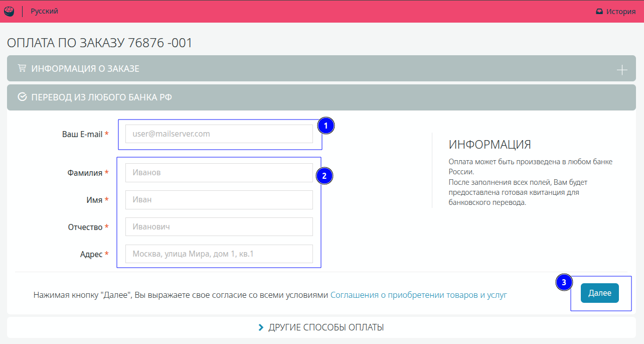This screenshot has height=344, width=644.
Task: Click the inbox icon beside История
Action: 599,12
